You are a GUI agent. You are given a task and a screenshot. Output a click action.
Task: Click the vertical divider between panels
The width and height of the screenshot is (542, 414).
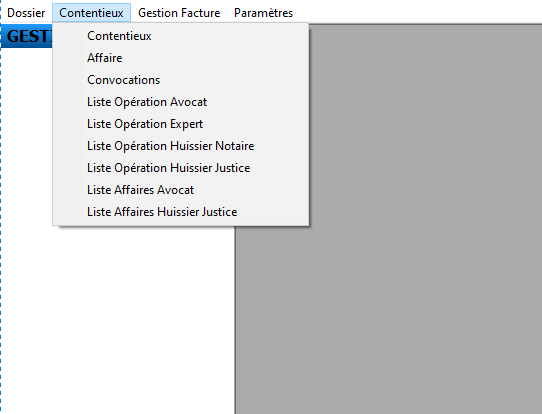click(x=235, y=320)
